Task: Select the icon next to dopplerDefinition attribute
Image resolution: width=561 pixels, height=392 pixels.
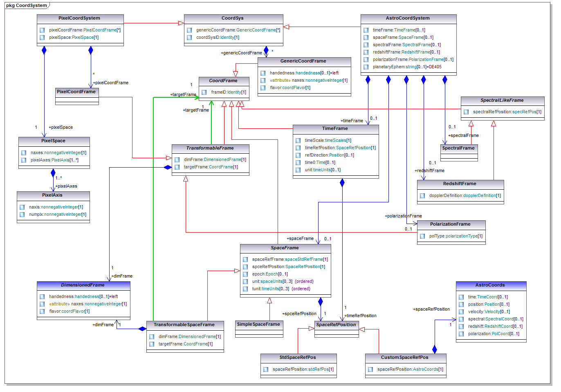Action: coord(422,196)
